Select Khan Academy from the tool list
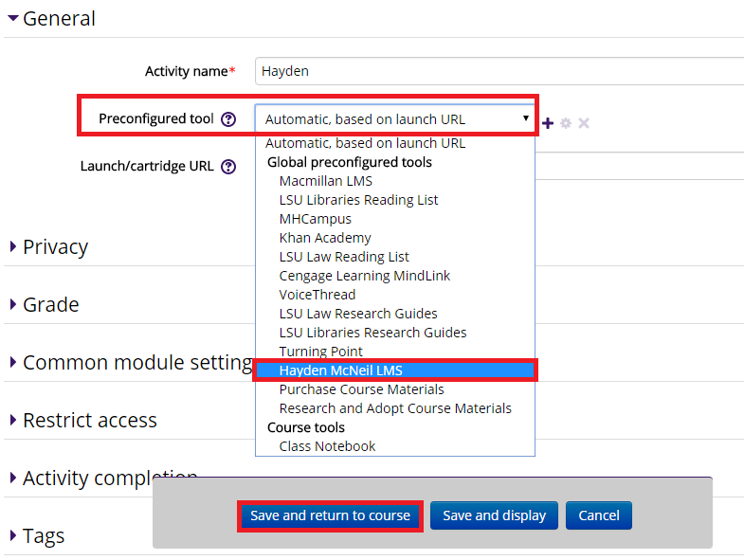The image size is (744, 560). [395, 238]
